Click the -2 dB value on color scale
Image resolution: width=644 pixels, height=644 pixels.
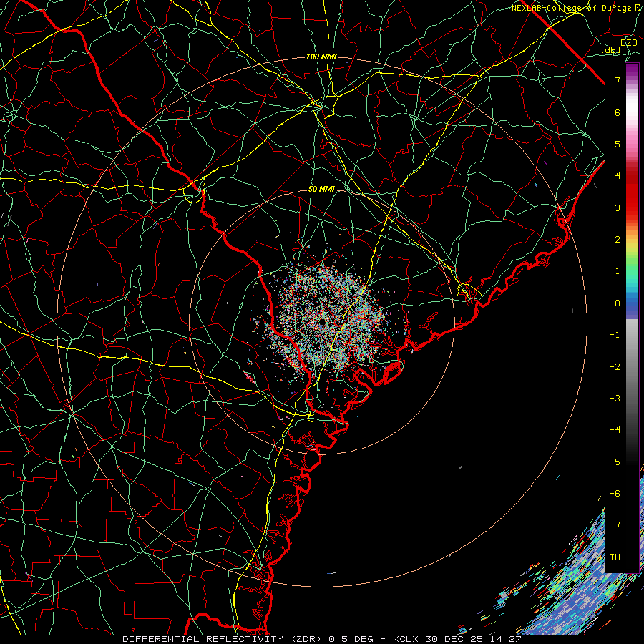[615, 367]
